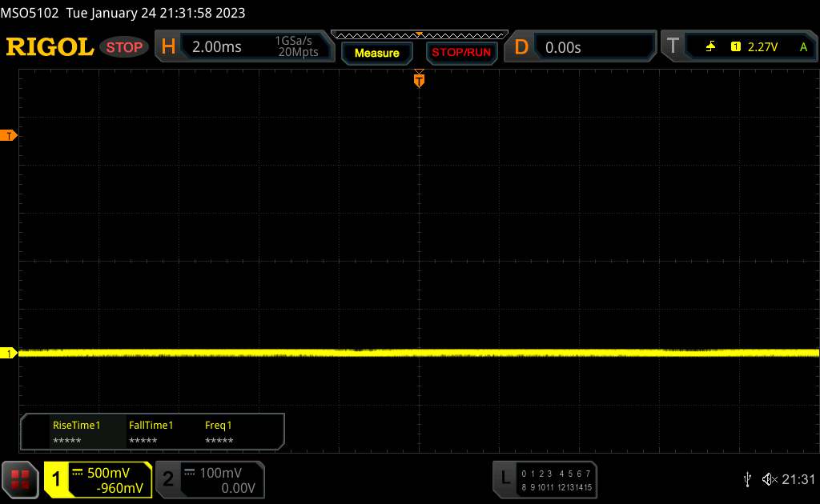The width and height of the screenshot is (820, 504).
Task: Select the Freq1 measurement item
Action: point(219,432)
